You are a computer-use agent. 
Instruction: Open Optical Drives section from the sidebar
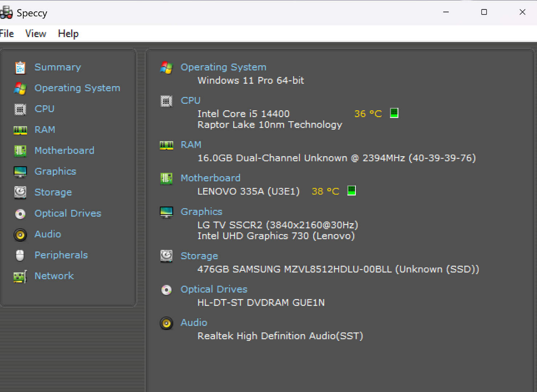coord(68,213)
